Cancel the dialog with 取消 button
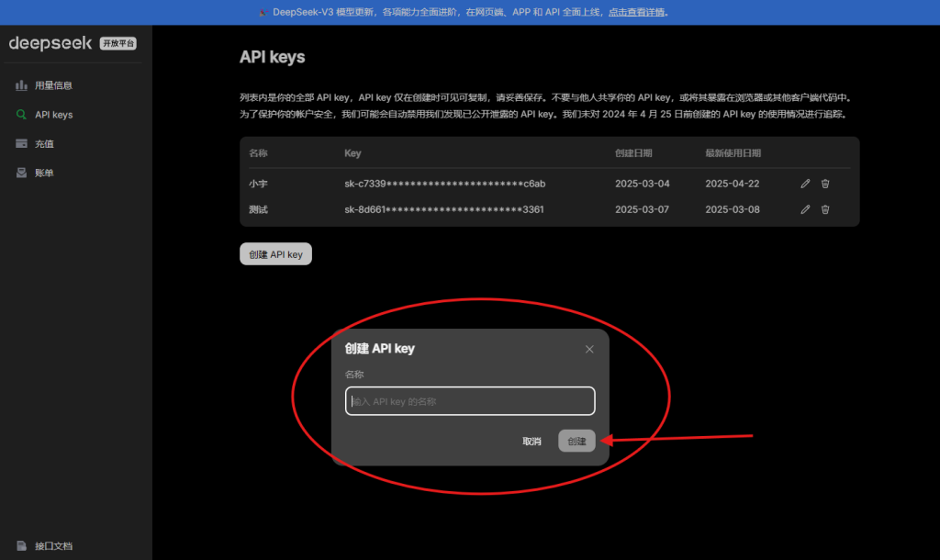This screenshot has height=560, width=940. coord(532,441)
